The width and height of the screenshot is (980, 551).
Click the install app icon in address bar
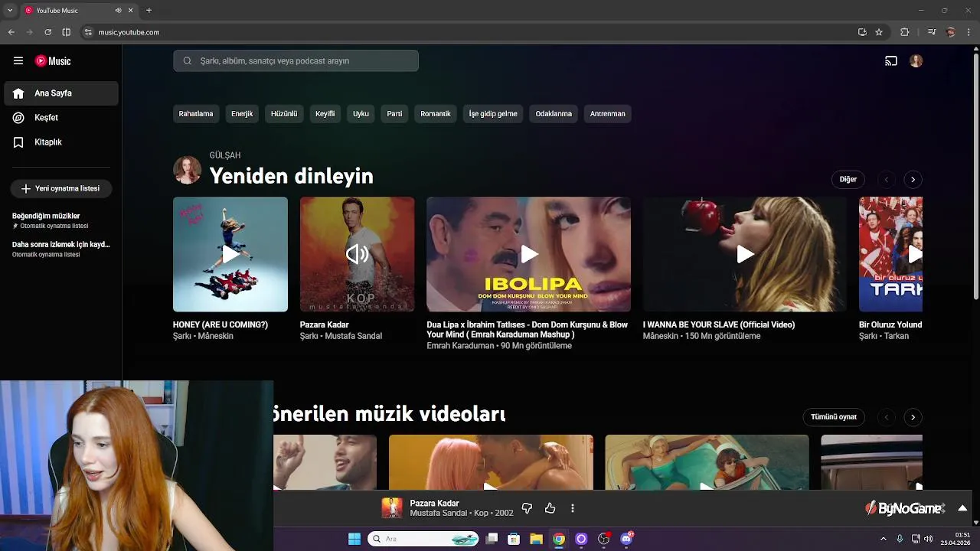(x=862, y=32)
